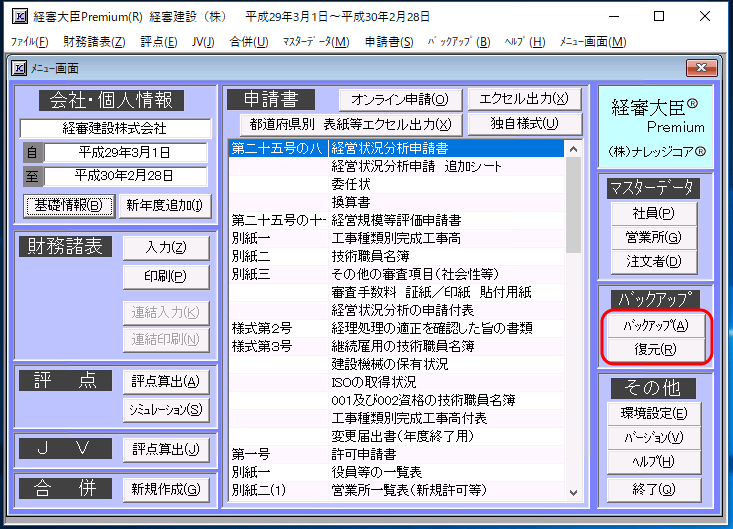Open the 合併(U) menu
The height and width of the screenshot is (529, 733).
point(248,42)
